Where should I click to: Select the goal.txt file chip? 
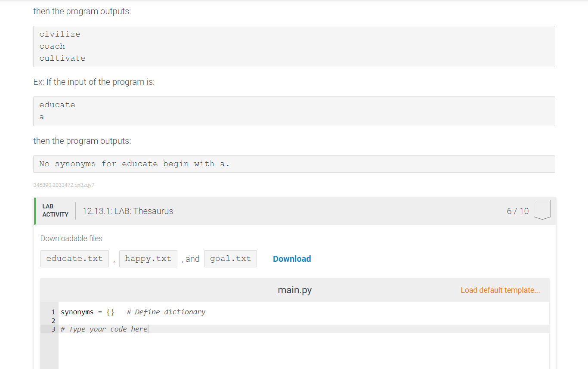230,259
